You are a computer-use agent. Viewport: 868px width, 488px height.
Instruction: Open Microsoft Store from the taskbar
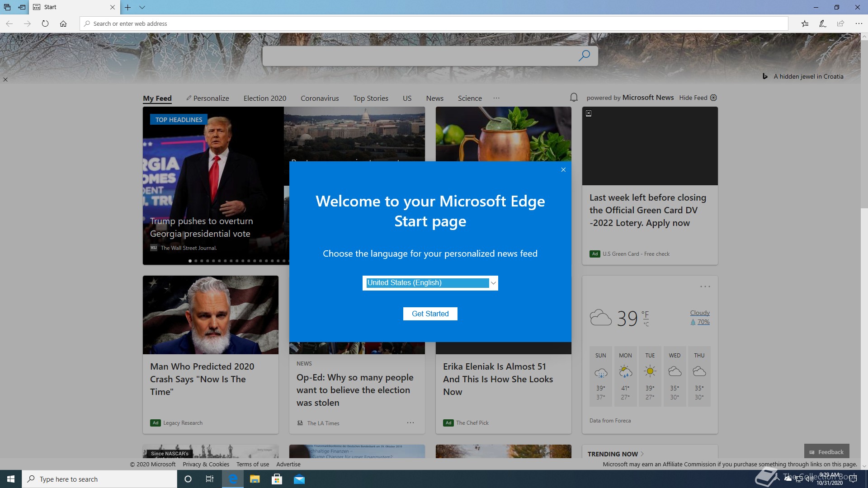277,479
